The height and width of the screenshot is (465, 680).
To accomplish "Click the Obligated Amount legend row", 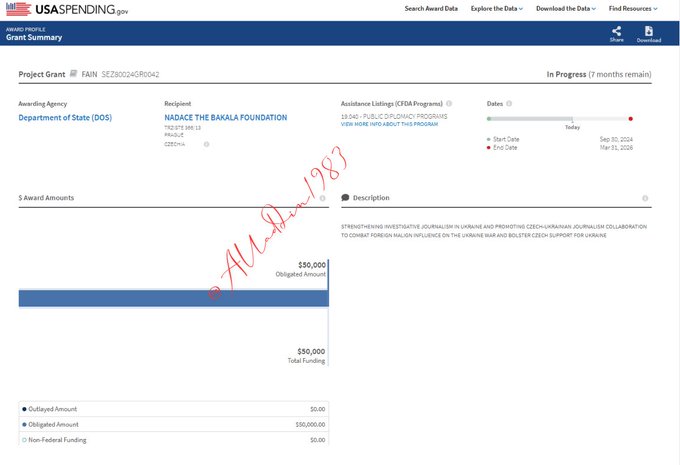I will coord(173,424).
